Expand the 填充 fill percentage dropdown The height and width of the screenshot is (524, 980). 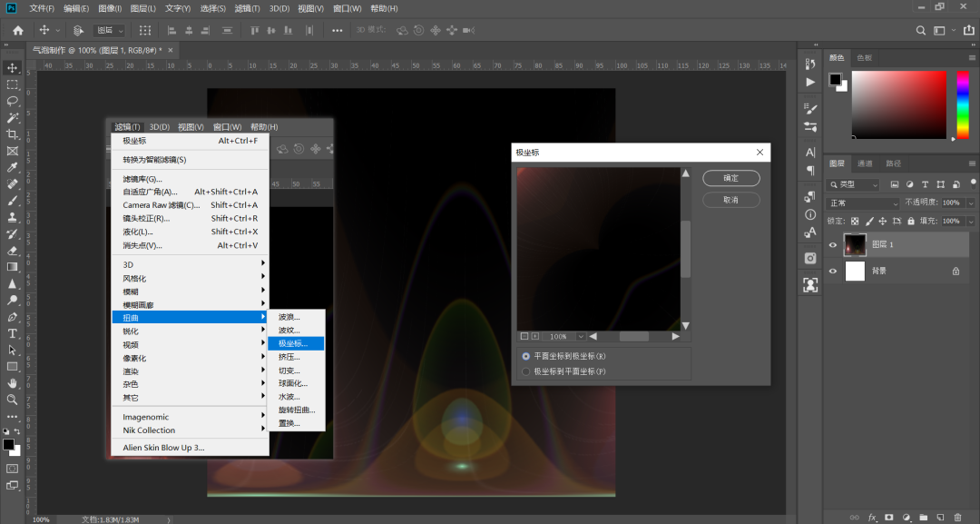tap(969, 221)
